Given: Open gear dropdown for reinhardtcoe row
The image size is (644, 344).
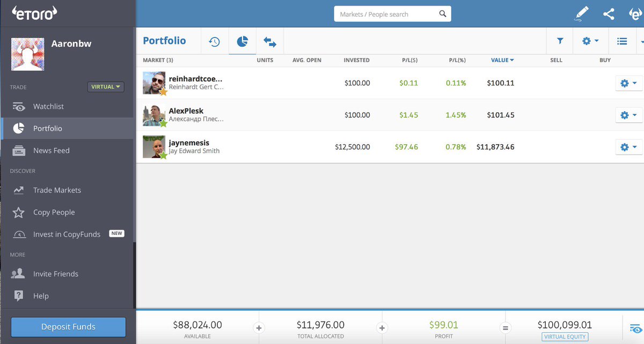Looking at the screenshot, I should [x=628, y=83].
